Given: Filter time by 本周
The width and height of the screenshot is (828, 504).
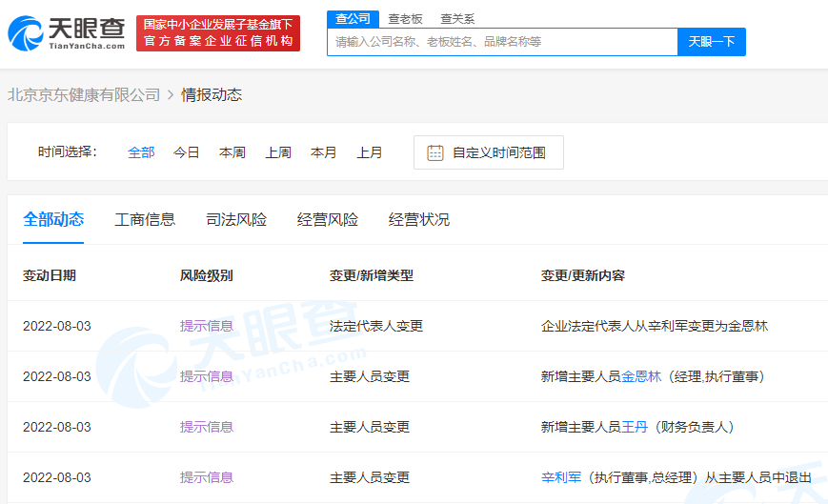Looking at the screenshot, I should pyautogui.click(x=232, y=152).
